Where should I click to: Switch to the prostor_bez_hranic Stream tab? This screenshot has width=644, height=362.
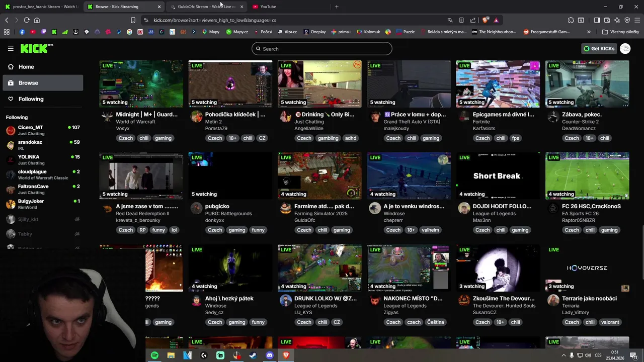(41, 7)
